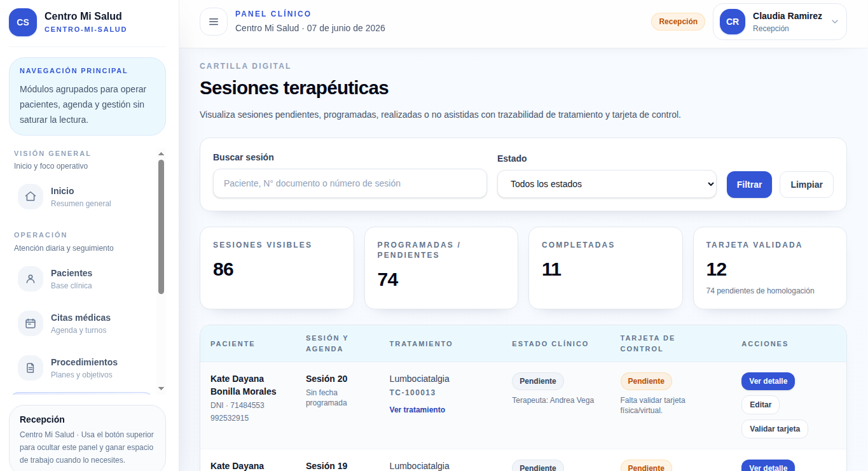Click the treatment code TC-100013
The height and width of the screenshot is (471, 868).
coord(413,393)
